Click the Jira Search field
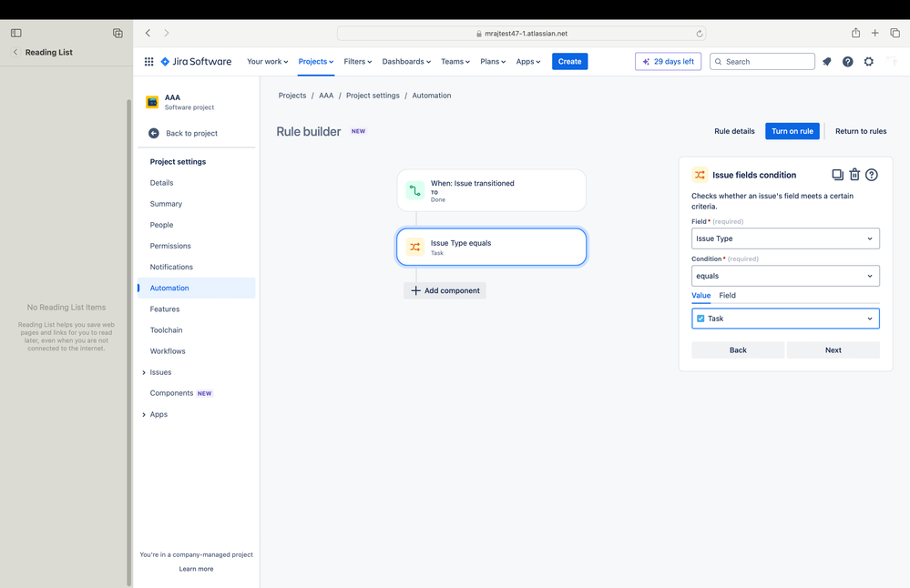910x588 pixels. click(762, 62)
